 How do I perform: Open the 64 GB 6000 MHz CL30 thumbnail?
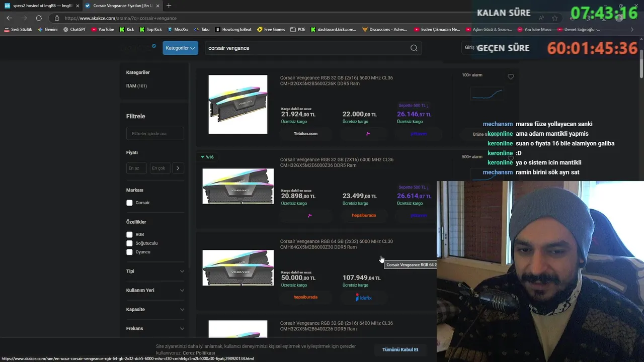(238, 267)
